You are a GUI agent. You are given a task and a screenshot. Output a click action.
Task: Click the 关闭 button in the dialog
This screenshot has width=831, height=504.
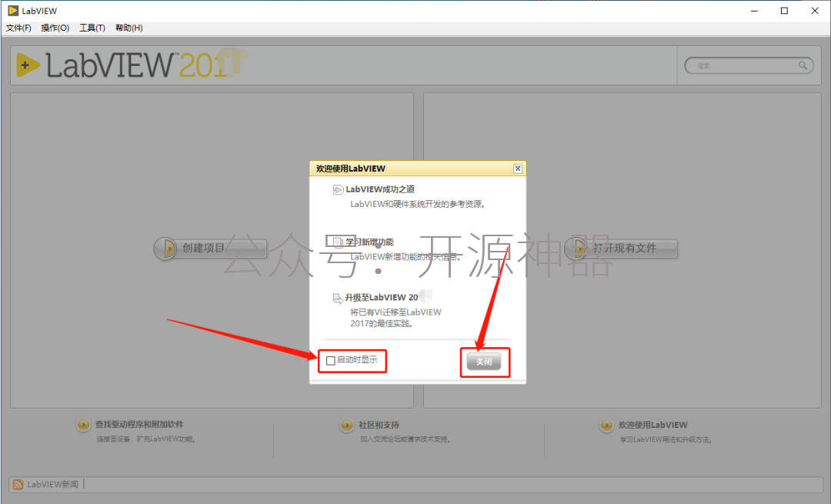(484, 362)
